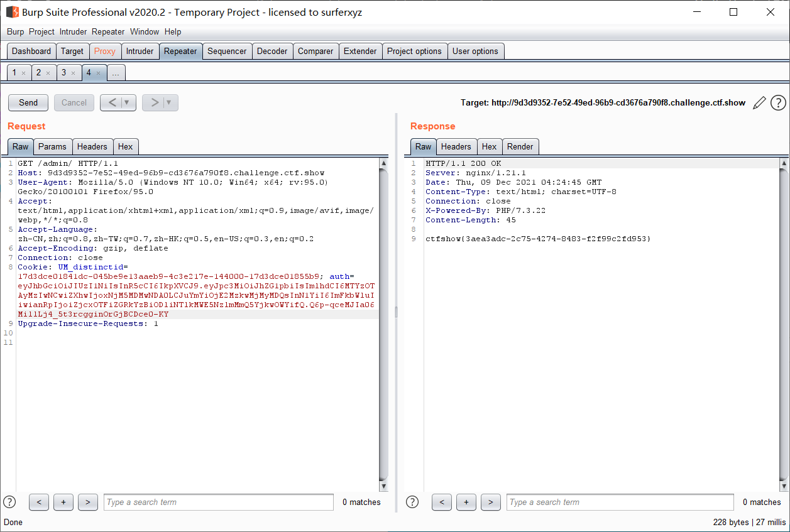Viewport: 790px width, 532px height.
Task: Click the Burp Suite logo icon
Action: (12, 12)
